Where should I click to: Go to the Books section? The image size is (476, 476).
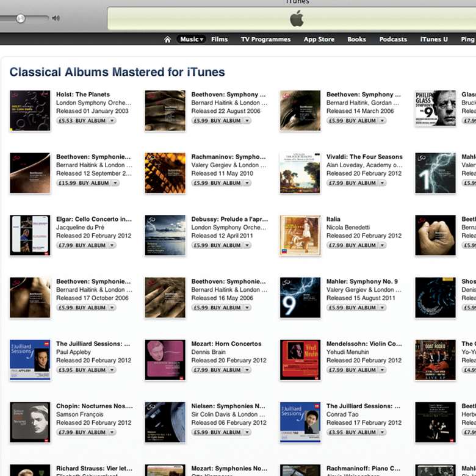coord(356,39)
